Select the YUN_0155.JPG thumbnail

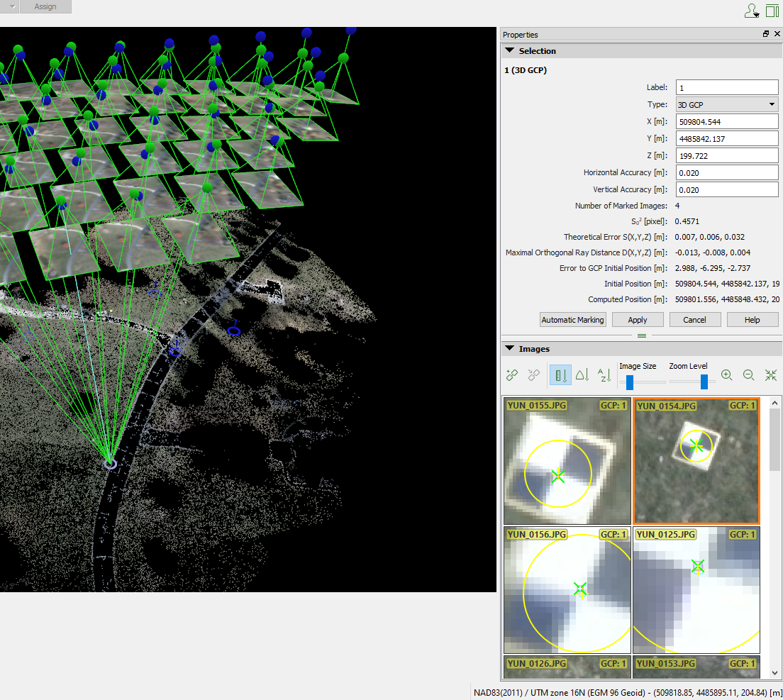[567, 461]
